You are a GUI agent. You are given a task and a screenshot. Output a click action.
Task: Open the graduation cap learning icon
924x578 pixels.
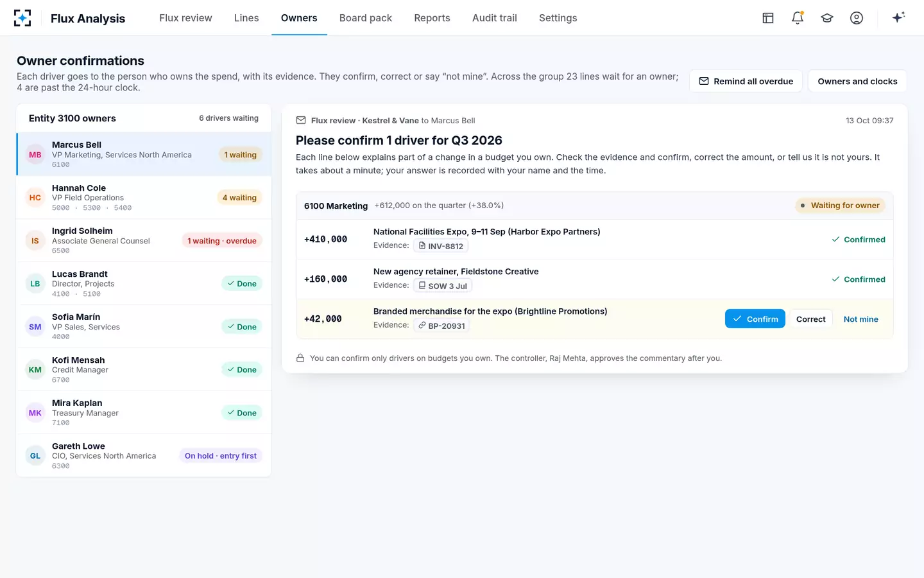(827, 18)
